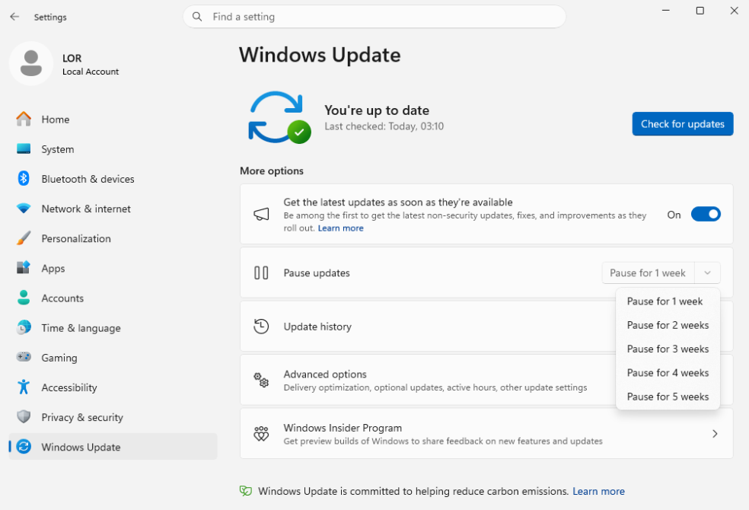749x510 pixels.
Task: Click the Personalization paintbrush icon
Action: click(23, 238)
